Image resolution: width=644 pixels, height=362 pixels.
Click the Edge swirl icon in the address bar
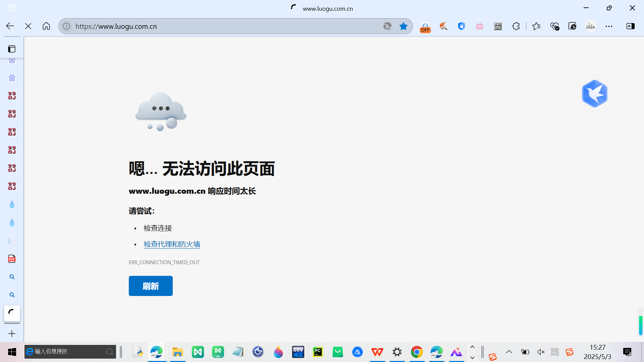387,26
